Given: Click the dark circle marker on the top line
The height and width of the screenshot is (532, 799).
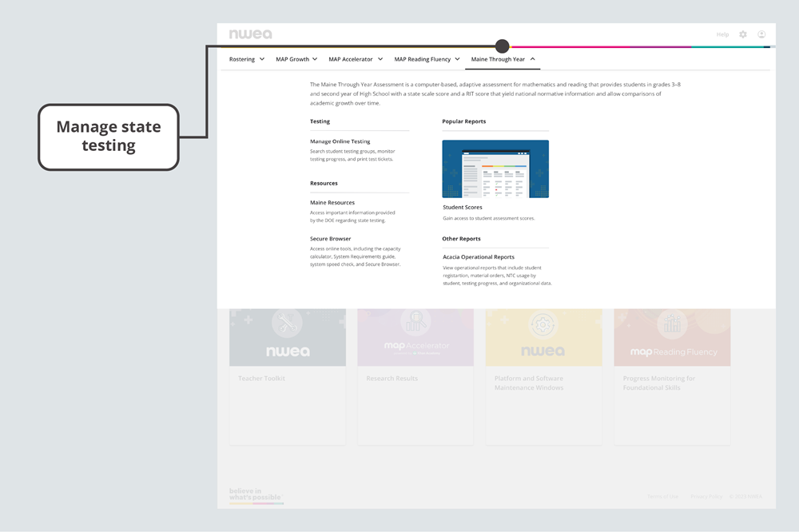Looking at the screenshot, I should (502, 46).
